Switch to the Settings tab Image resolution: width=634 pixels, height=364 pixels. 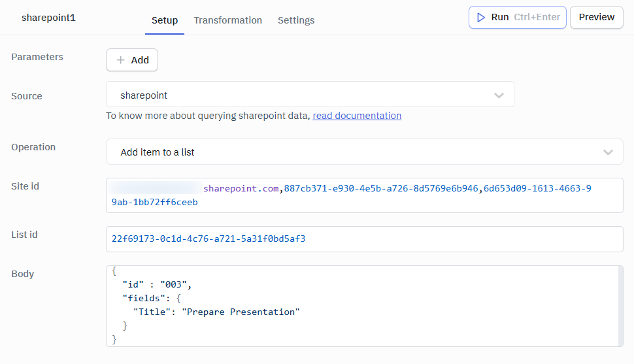pos(296,20)
